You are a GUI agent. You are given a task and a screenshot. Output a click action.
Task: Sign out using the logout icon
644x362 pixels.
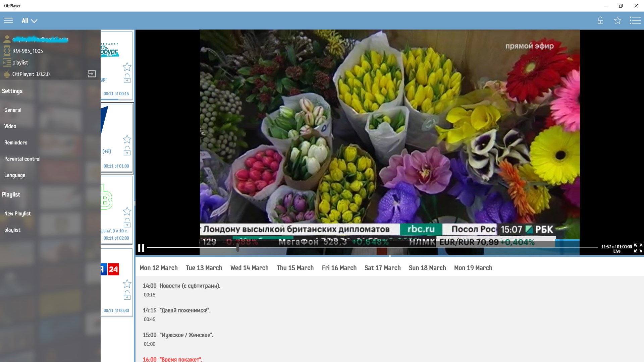pos(92,74)
